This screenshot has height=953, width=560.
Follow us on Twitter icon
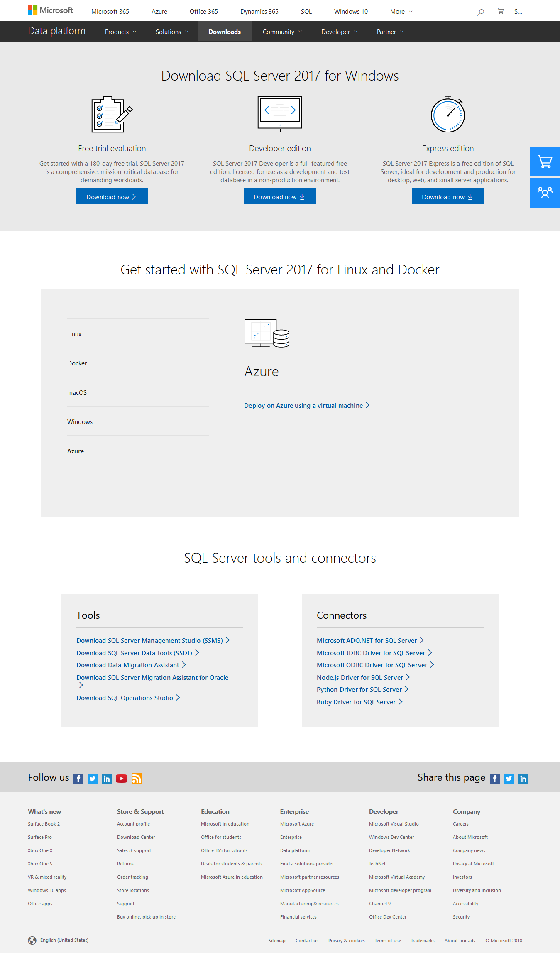[x=93, y=779]
